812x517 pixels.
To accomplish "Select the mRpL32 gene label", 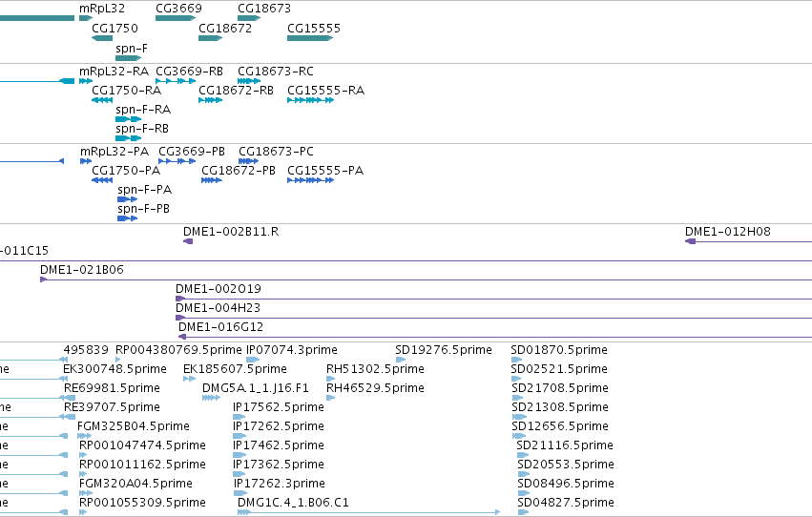I will (102, 9).
